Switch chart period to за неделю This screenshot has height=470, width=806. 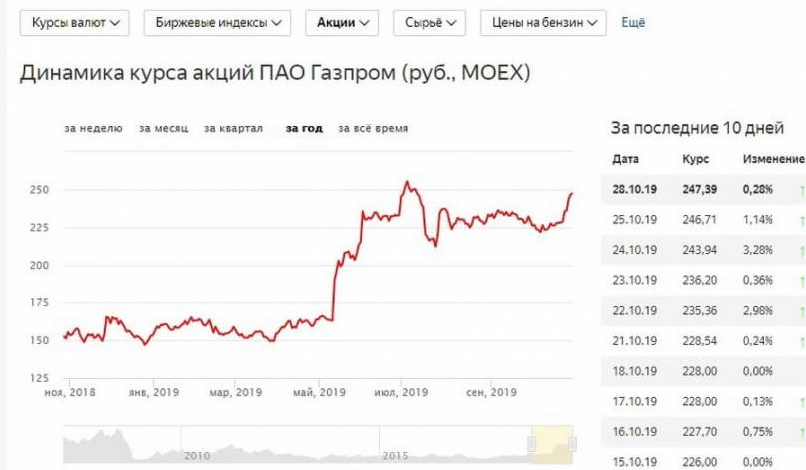pyautogui.click(x=93, y=128)
